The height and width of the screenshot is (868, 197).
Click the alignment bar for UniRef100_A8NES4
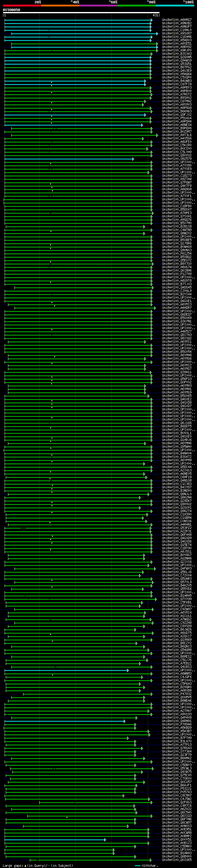(74, 125)
